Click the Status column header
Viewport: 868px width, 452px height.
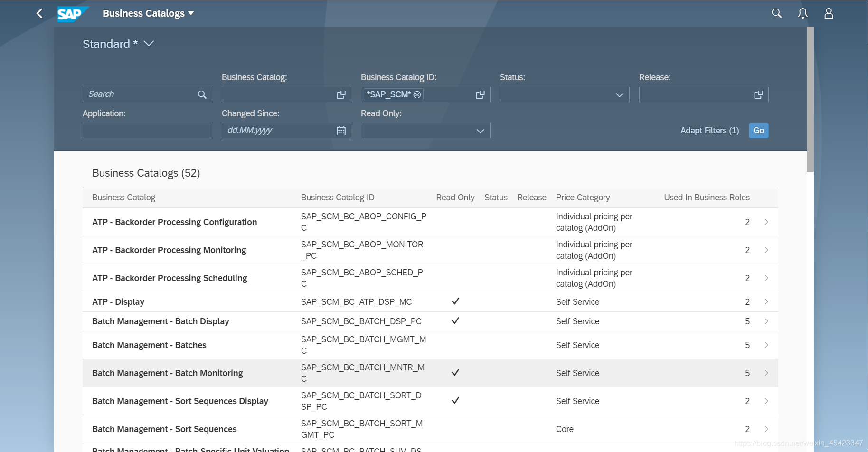pos(496,198)
